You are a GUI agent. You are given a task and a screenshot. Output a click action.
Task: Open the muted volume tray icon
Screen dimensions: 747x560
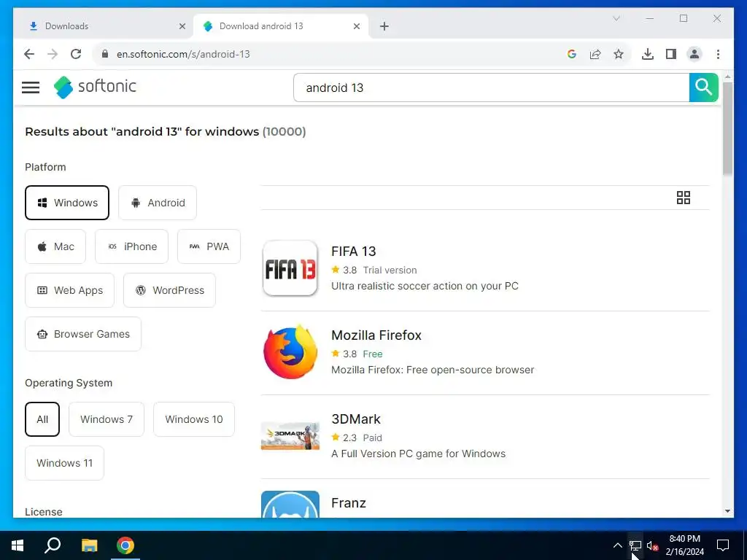click(x=652, y=545)
